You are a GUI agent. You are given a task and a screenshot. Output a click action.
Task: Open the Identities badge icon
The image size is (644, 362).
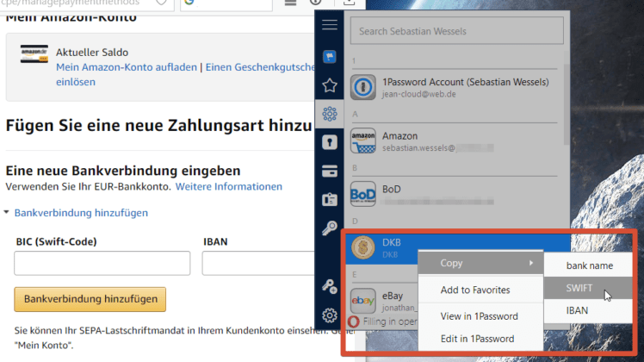point(330,199)
